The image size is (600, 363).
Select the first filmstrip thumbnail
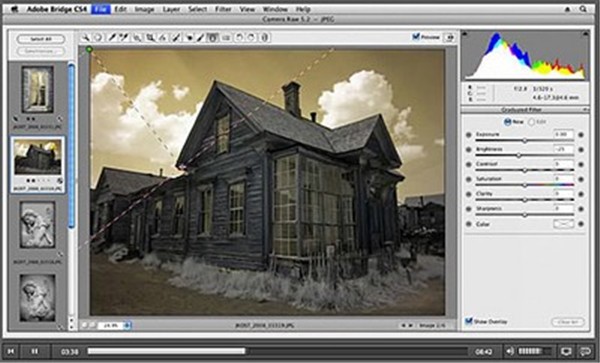pos(38,90)
